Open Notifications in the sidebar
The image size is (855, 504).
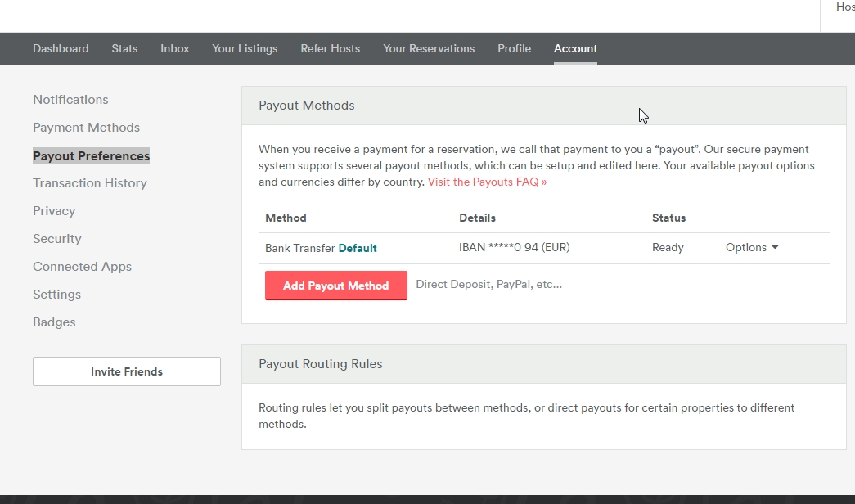[x=70, y=100]
